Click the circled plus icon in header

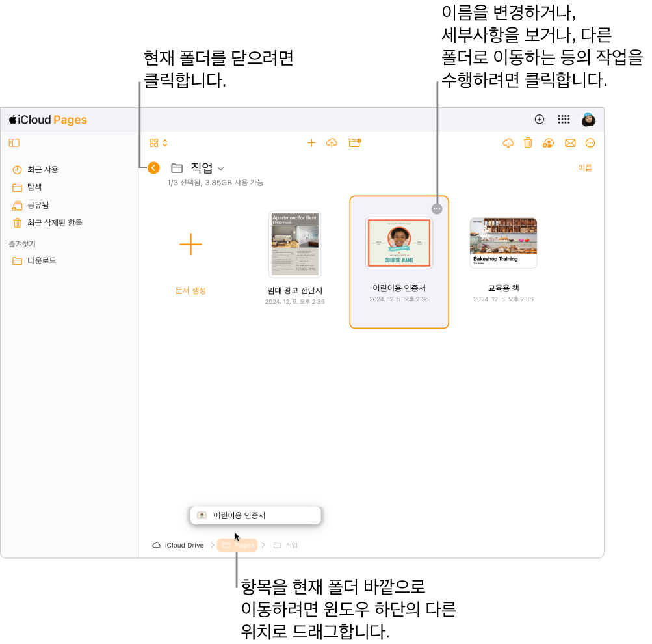coord(540,120)
